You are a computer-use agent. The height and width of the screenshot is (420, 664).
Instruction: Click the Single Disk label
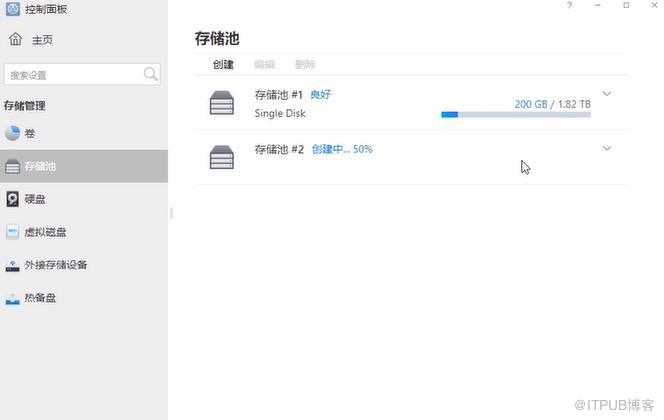point(280,113)
